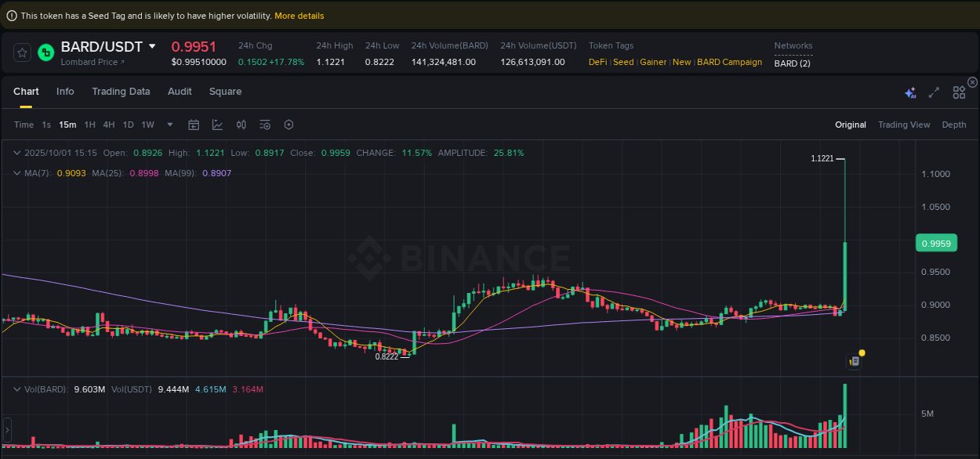Toggle the favorite star for BARD/USDT
This screenshot has width=980, height=459.
22,52
